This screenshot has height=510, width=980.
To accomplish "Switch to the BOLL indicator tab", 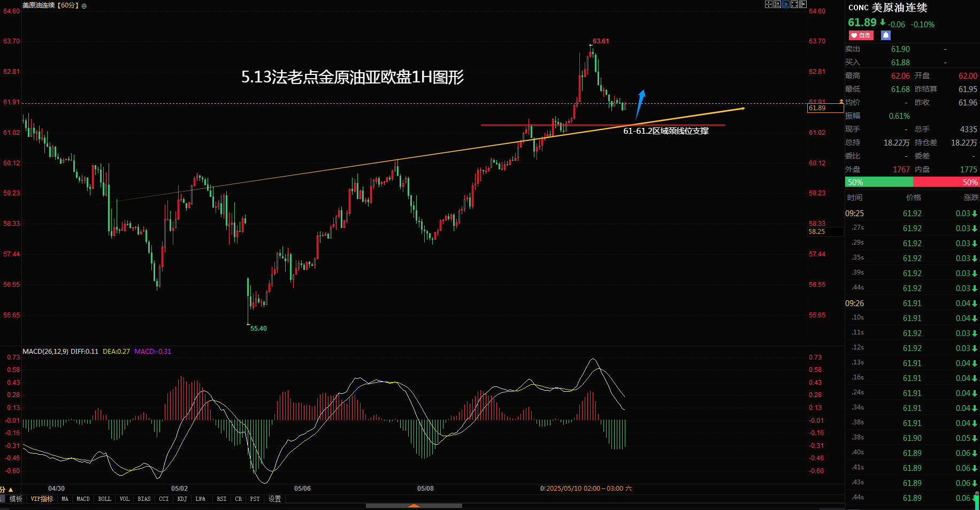I will click(x=105, y=499).
